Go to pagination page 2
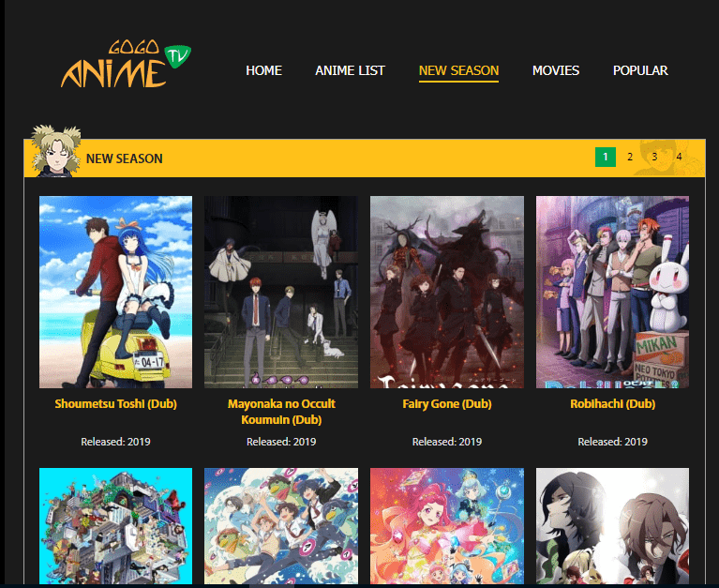The image size is (719, 588). (x=630, y=157)
